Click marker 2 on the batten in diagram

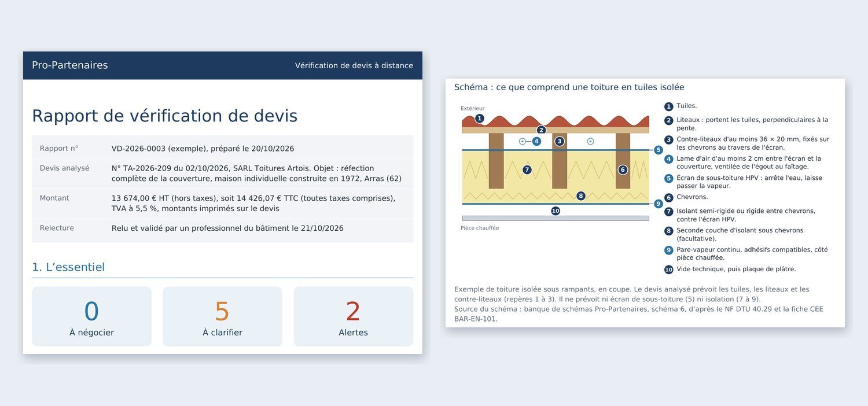[x=541, y=130]
